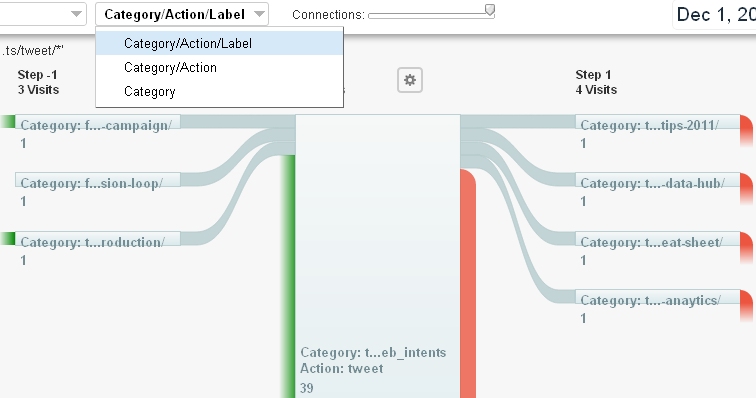Open the gear settings icon above center node
756x398 pixels.
point(410,80)
